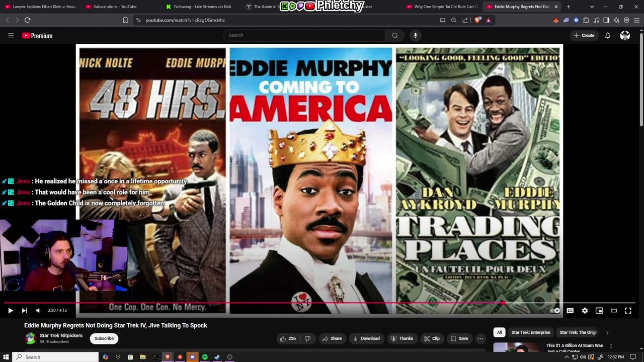
Task: Open Brave VPN shield icon
Action: pos(626,20)
